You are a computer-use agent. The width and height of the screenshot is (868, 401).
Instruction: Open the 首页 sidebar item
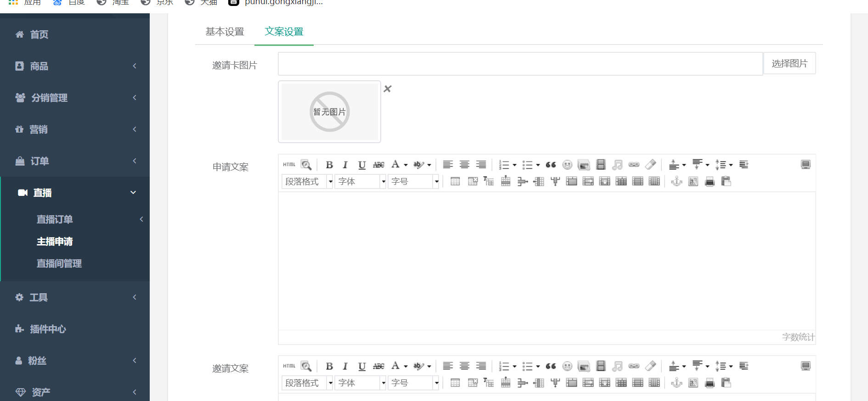pos(75,34)
